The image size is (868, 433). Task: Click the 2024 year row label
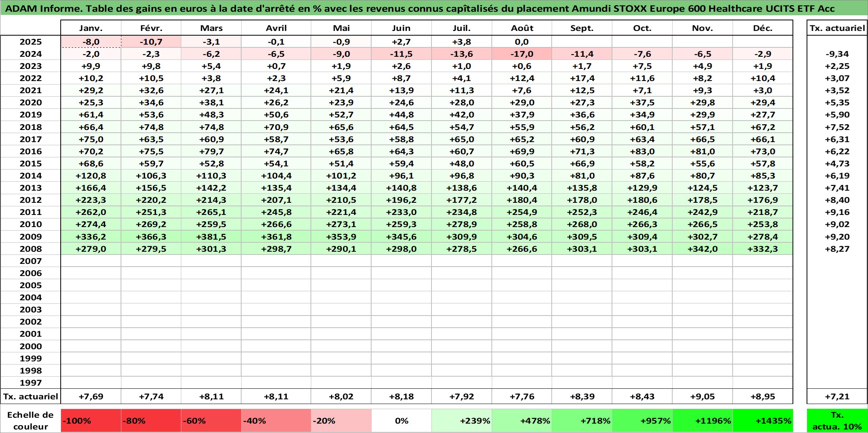(x=31, y=54)
